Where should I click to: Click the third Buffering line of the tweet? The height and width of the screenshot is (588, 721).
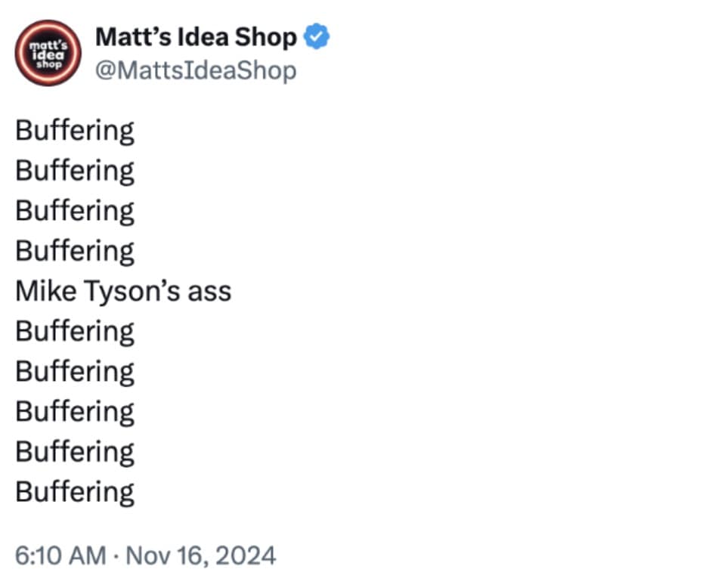coord(75,211)
